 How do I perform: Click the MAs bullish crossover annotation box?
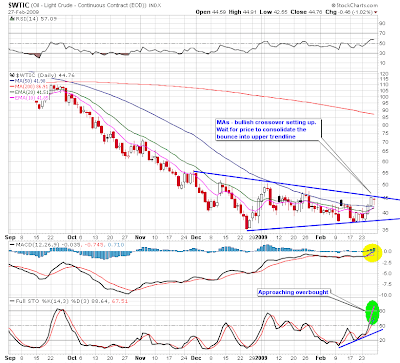point(268,129)
